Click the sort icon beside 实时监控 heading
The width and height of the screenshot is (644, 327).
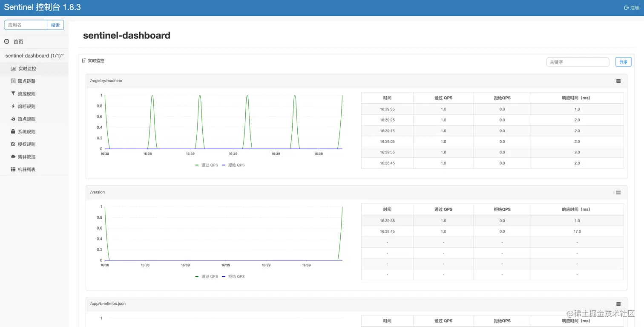[x=83, y=61]
